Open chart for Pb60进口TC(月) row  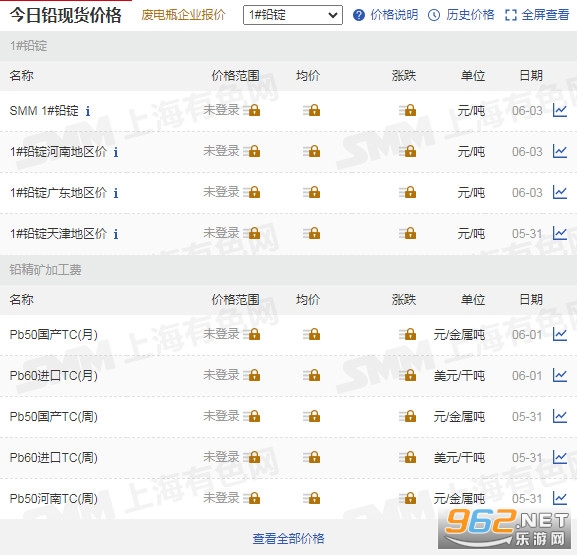pos(560,375)
